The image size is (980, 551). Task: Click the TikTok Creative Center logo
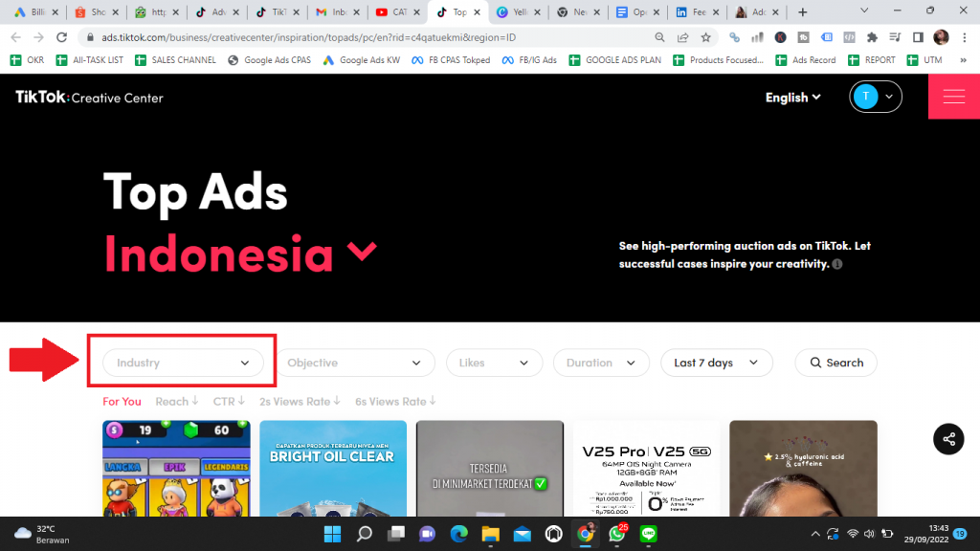point(89,98)
